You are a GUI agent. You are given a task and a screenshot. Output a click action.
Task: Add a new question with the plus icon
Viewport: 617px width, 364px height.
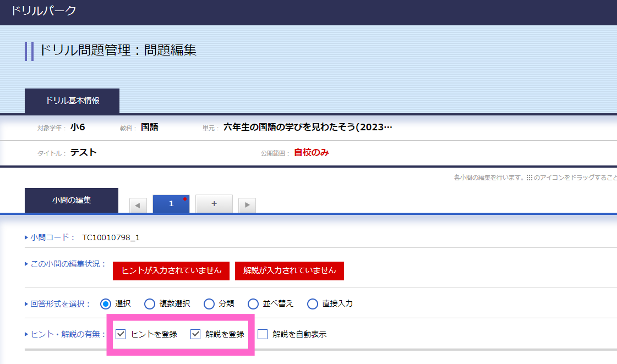coord(214,204)
